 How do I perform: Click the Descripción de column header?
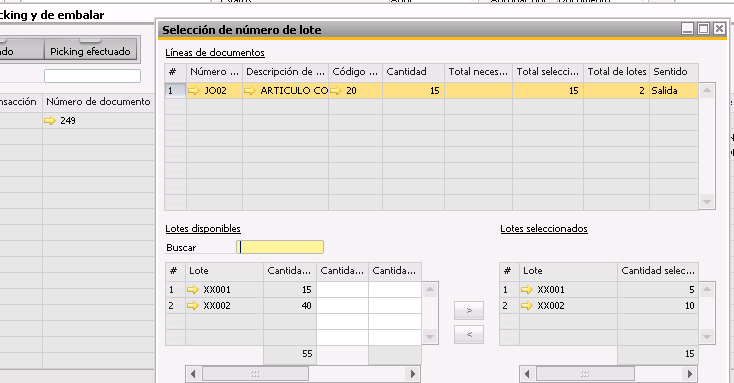[x=285, y=72]
